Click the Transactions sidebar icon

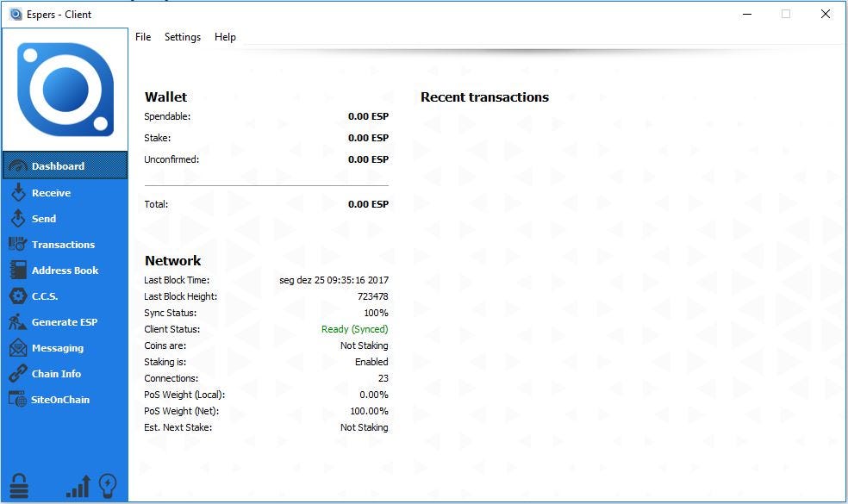tap(17, 245)
